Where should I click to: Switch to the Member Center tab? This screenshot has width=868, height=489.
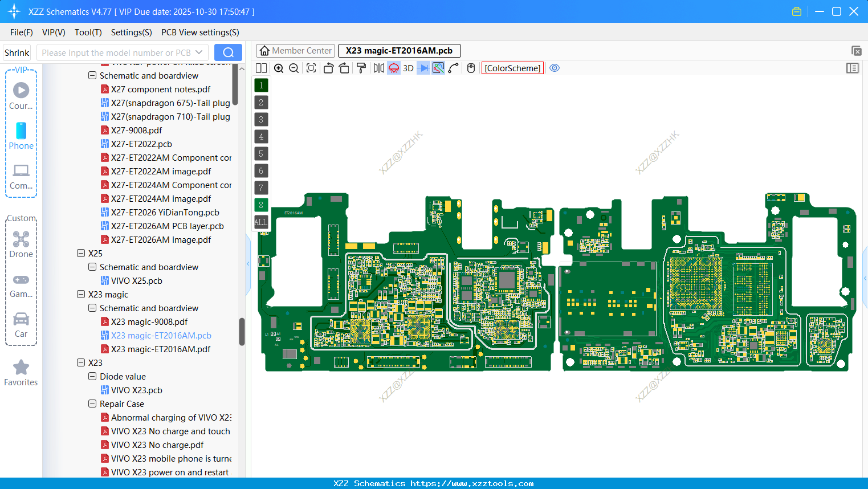[296, 51]
